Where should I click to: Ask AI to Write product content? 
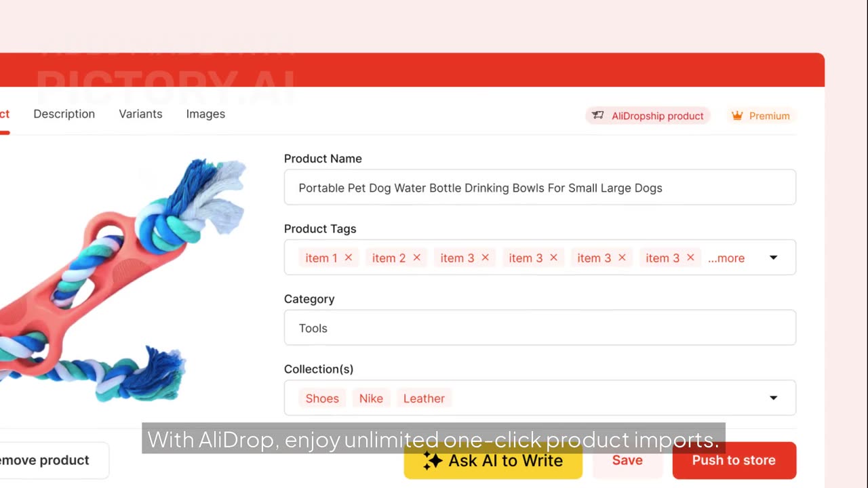(493, 461)
